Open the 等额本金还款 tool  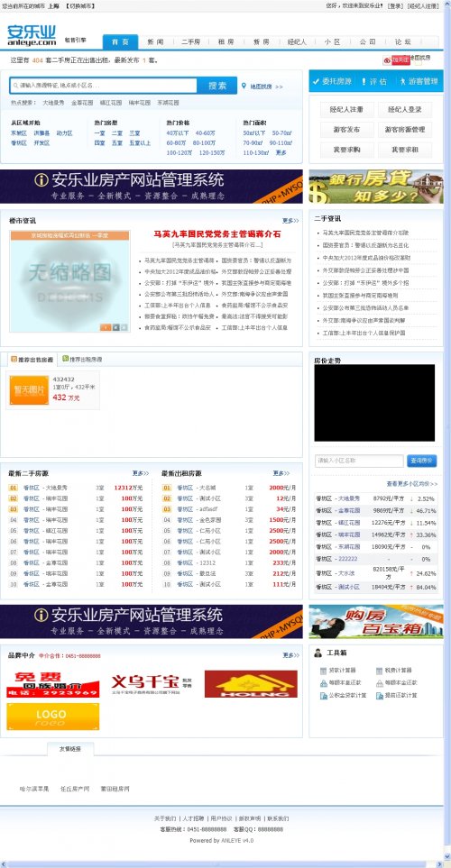[397, 683]
